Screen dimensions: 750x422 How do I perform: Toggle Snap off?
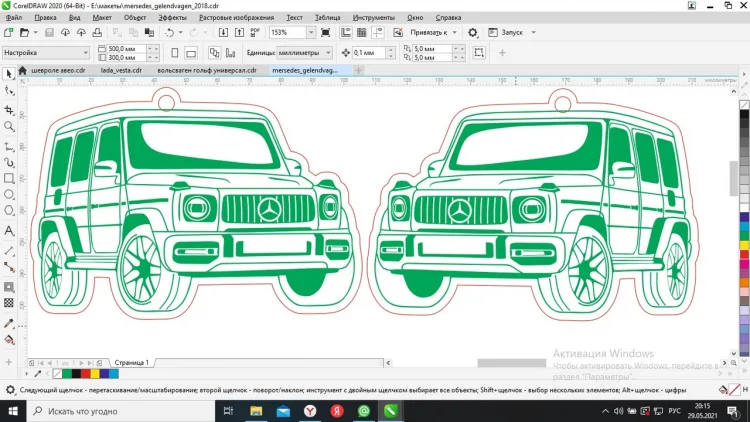(397, 33)
